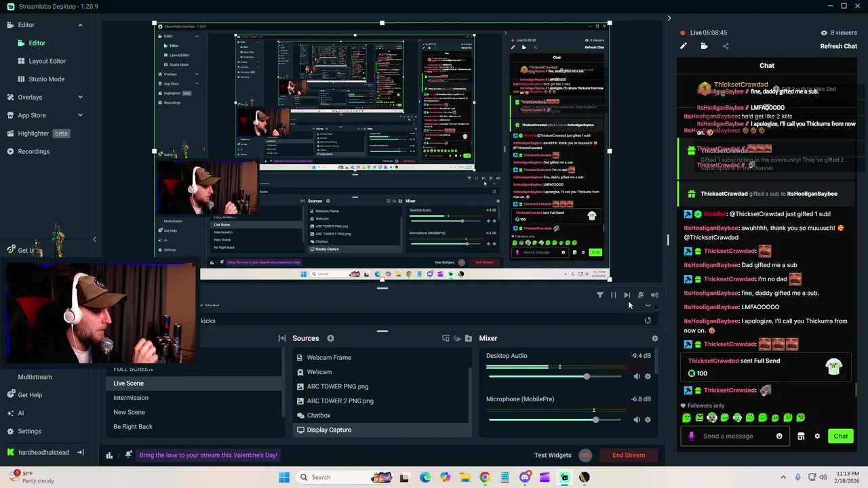Open chat settings gear
Screen dimensions: 868x488
817,436
